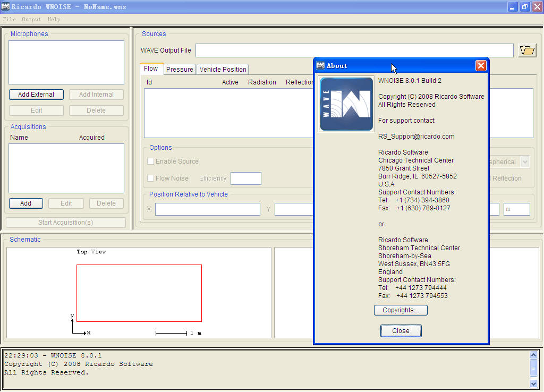
Task: Switch to the Vehicle Position tab
Action: 223,70
